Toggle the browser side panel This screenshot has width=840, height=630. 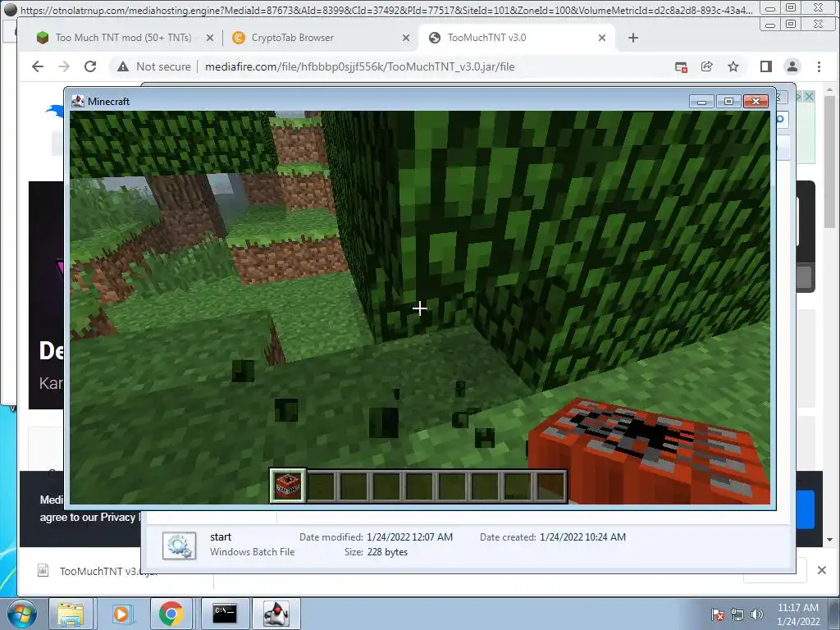(765, 66)
